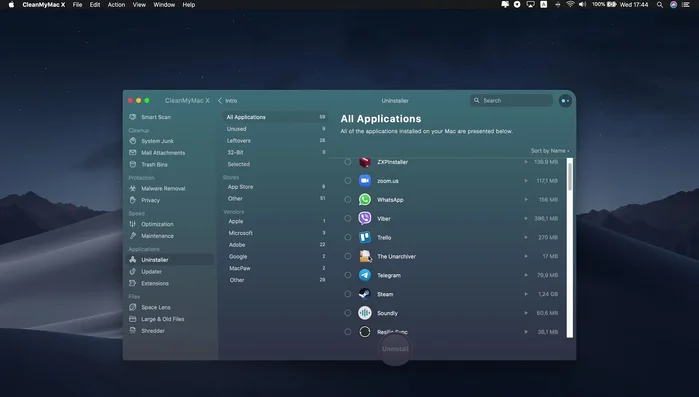
Task: Click the Large & Old Files icon
Action: 132,319
